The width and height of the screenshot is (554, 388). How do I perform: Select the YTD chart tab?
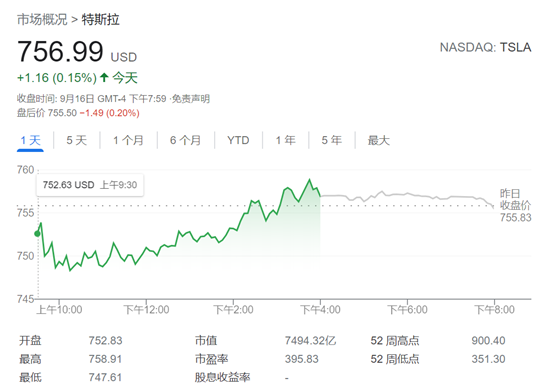[x=238, y=140]
